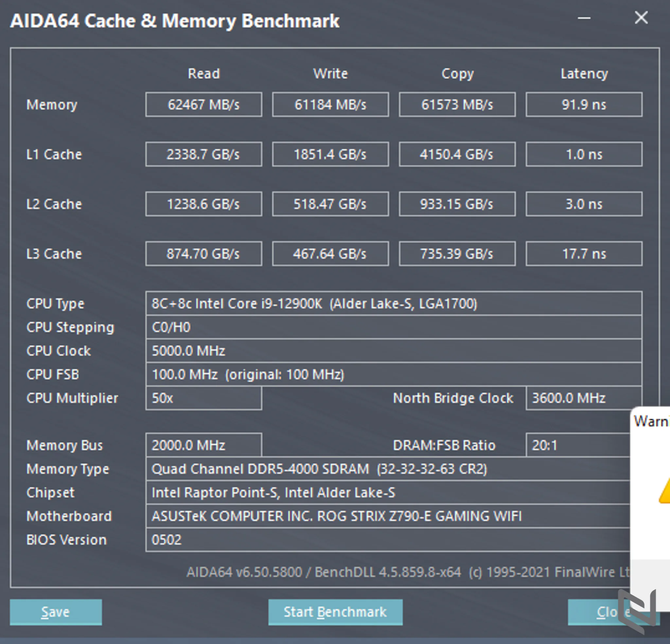Click the CPU Stepping label
Screen dimensions: 670x644
70,328
